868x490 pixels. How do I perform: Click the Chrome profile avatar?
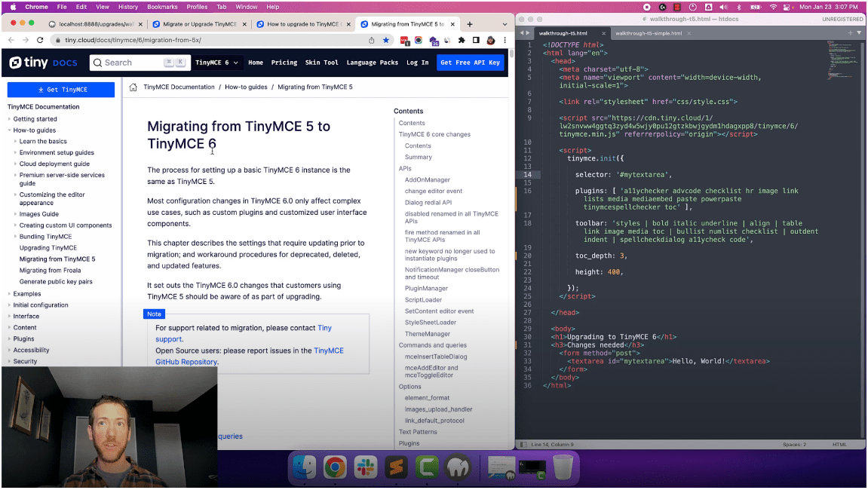[490, 40]
